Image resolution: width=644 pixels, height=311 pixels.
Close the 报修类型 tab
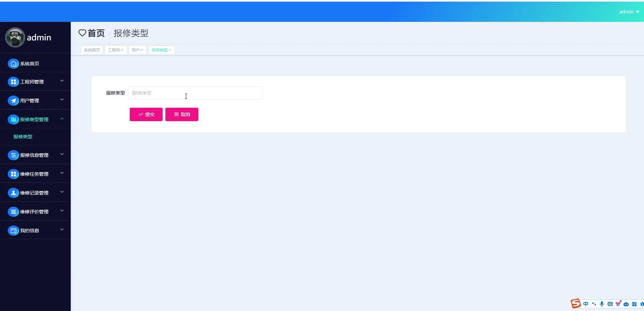[170, 50]
